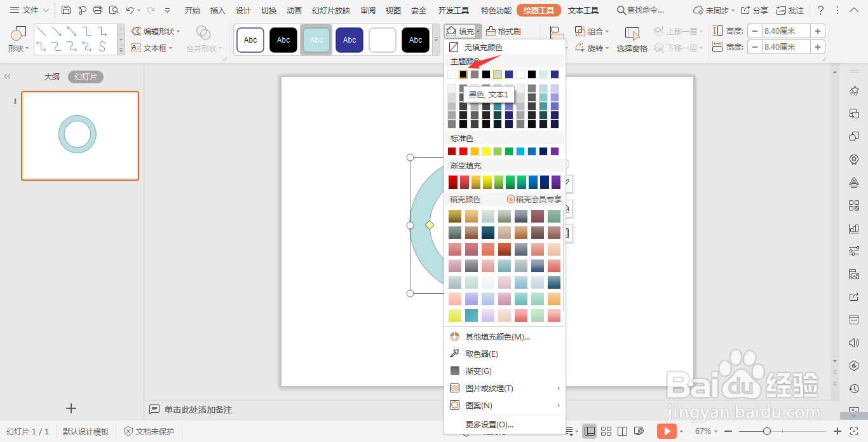Pick the 黑色, 文本1 theme color swatch
This screenshot has height=442, width=868.
463,74
